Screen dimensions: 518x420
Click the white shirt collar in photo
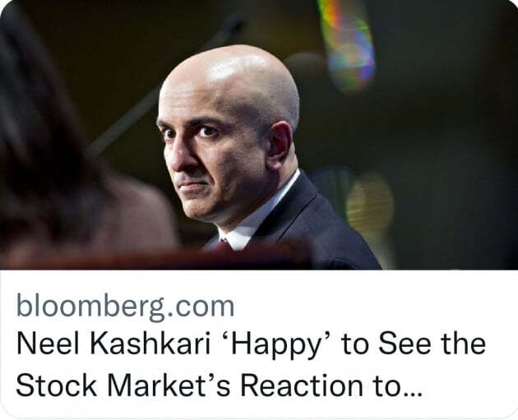(x=261, y=216)
